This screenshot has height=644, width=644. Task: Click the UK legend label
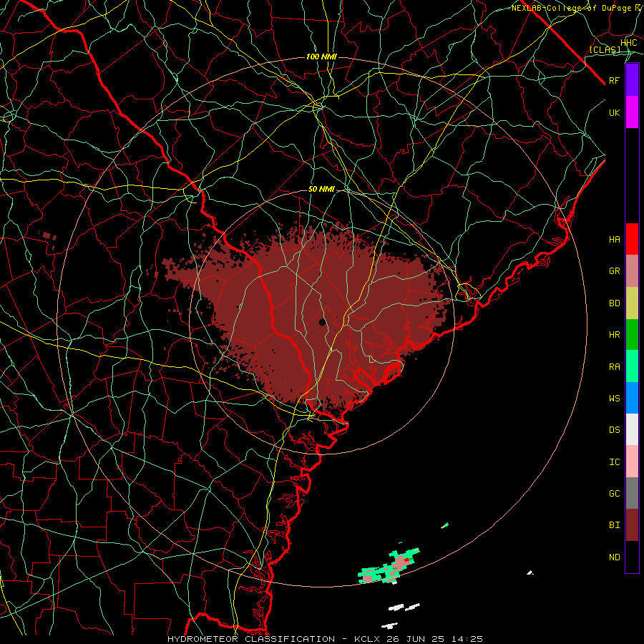coord(615,112)
